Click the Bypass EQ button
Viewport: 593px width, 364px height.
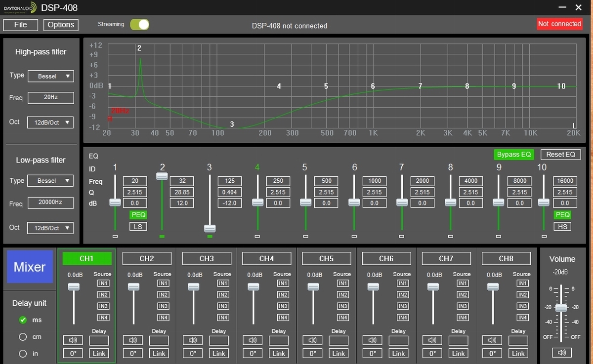tap(514, 155)
